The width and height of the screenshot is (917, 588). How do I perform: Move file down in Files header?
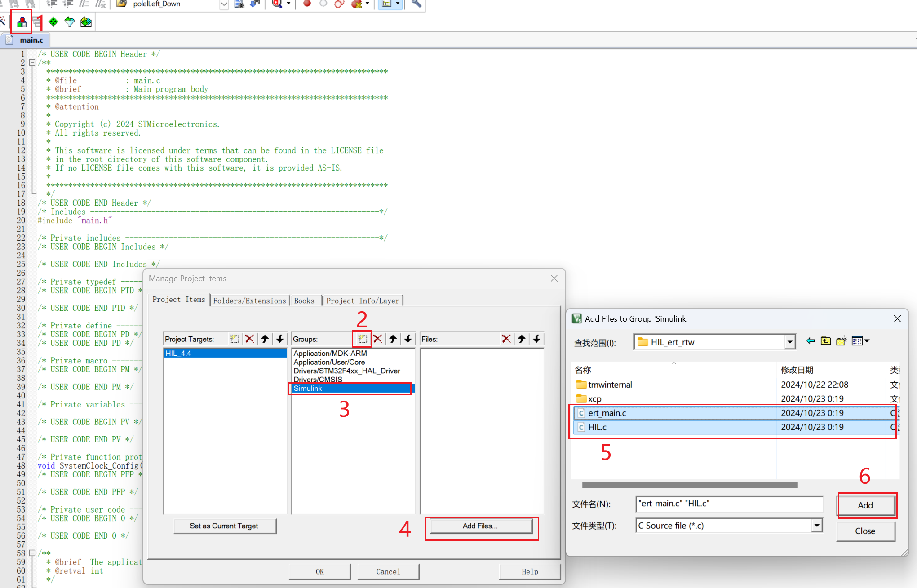click(536, 339)
